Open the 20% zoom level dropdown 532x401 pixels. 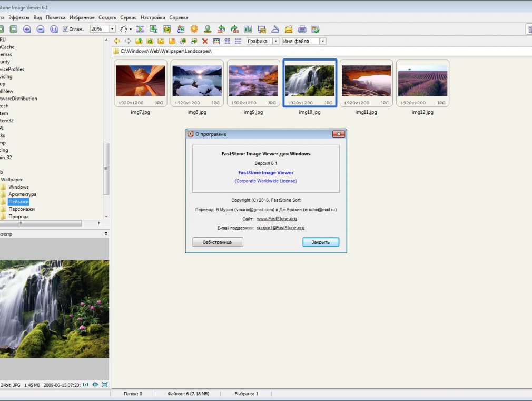[112, 29]
